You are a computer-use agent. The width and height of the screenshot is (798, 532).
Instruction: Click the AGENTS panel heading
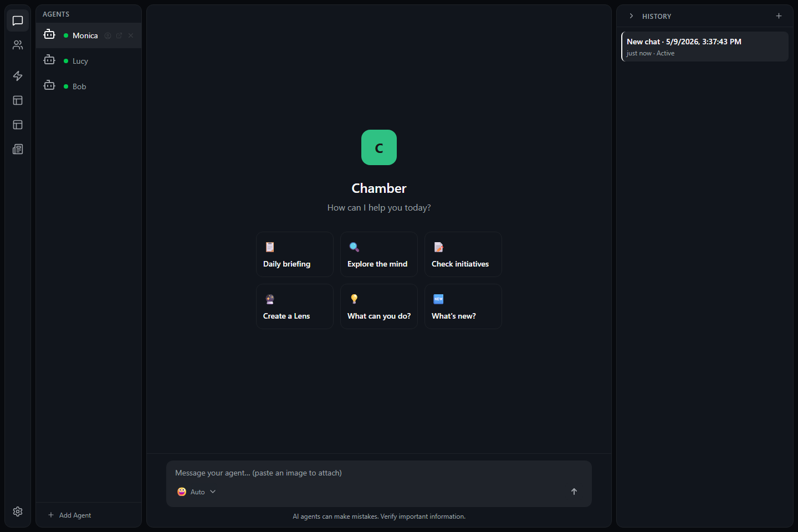pos(56,14)
